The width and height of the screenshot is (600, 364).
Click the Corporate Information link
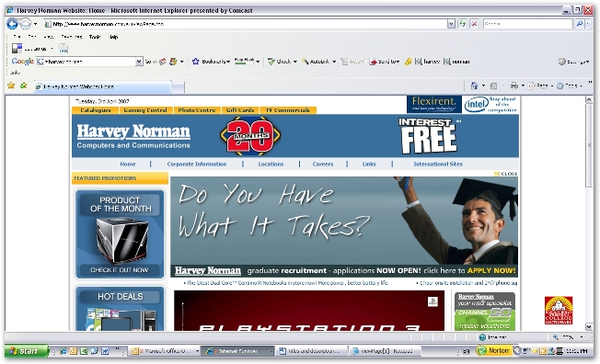197,164
